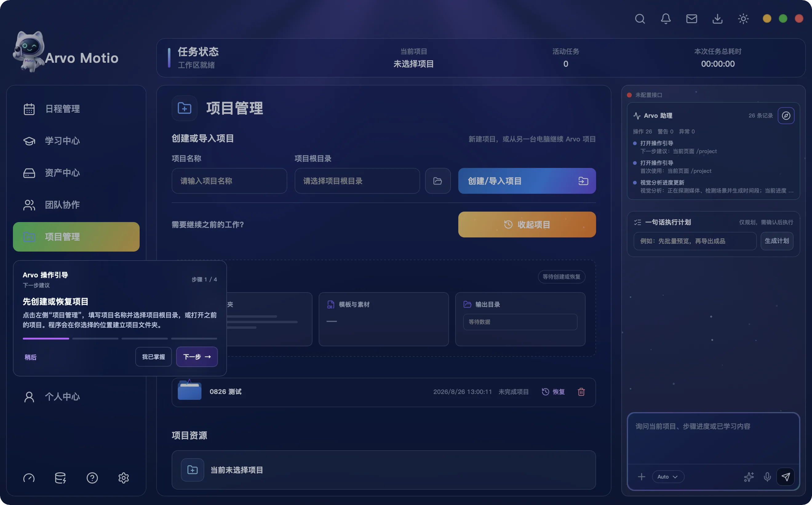Click the 0826 测试 folder thumbnail

tap(189, 390)
